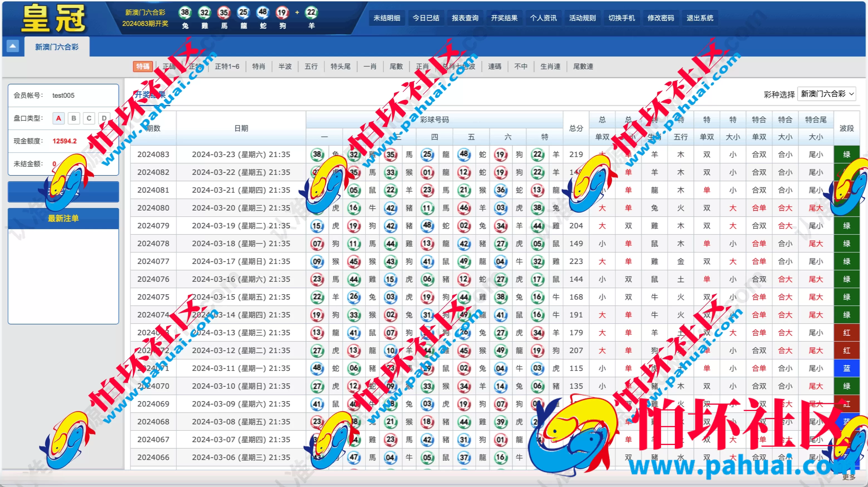Screen dimensions: 868x487
Task: Switch to the 生肖連 tab
Action: click(x=550, y=67)
